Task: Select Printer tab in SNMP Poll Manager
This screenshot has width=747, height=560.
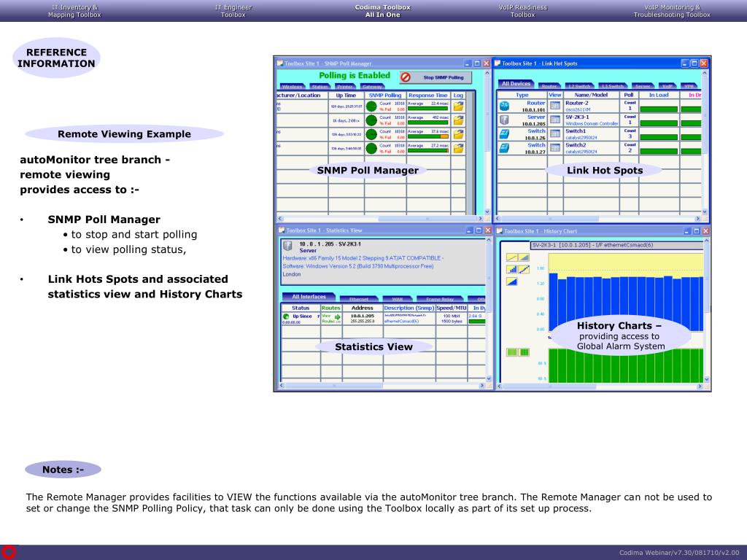Action: [345, 87]
